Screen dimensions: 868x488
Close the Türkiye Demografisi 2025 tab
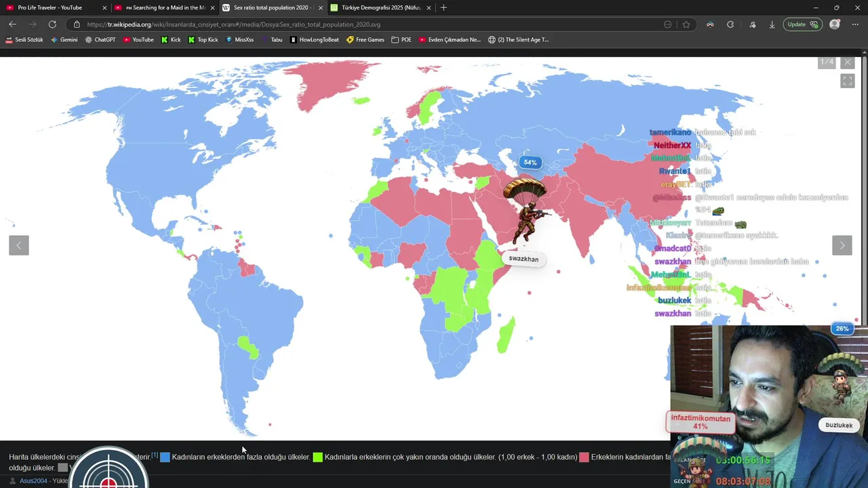[x=429, y=7]
